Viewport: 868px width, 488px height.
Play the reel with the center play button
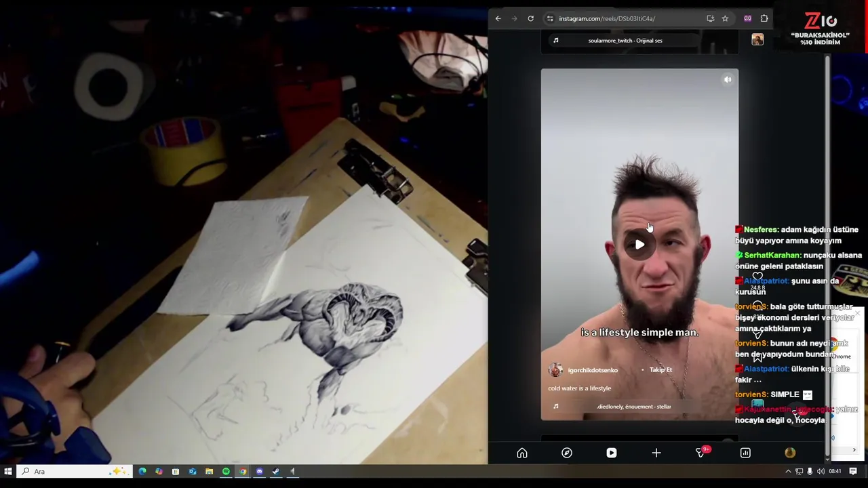pos(639,245)
